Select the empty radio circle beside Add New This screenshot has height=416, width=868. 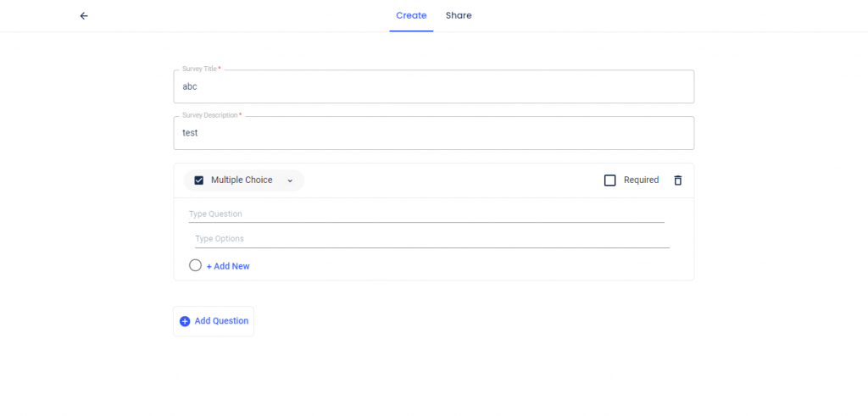(196, 265)
